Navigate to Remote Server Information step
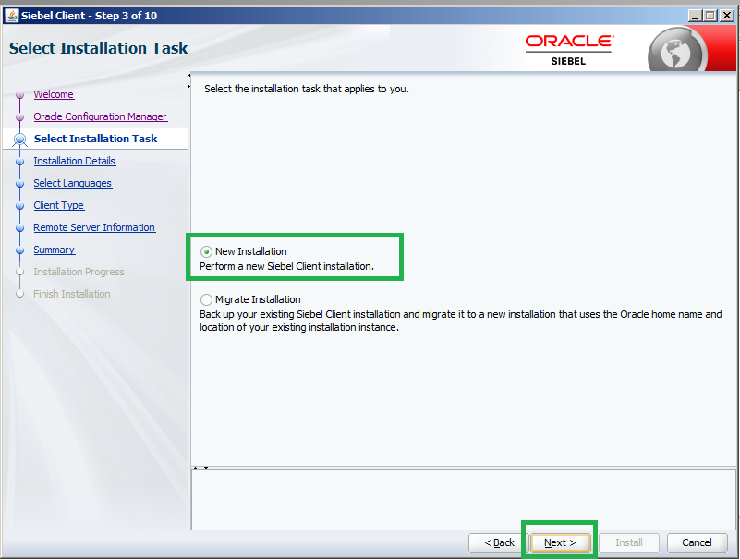 [94, 227]
